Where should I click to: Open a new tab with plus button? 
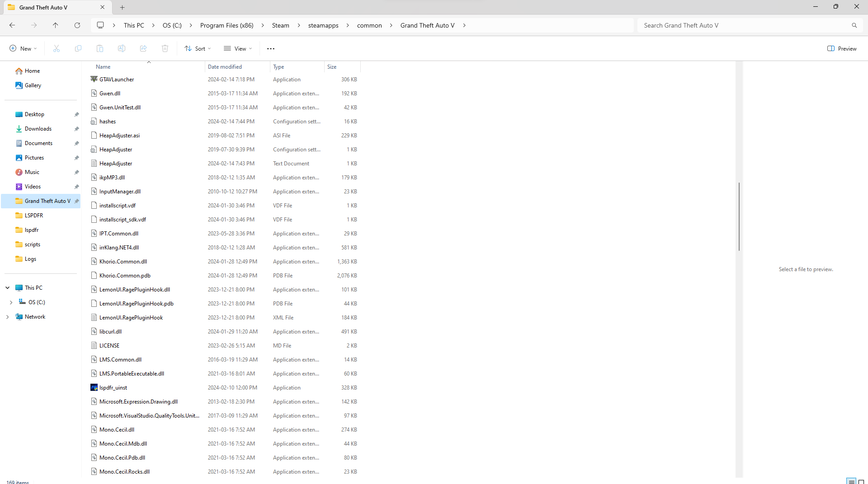tap(123, 7)
